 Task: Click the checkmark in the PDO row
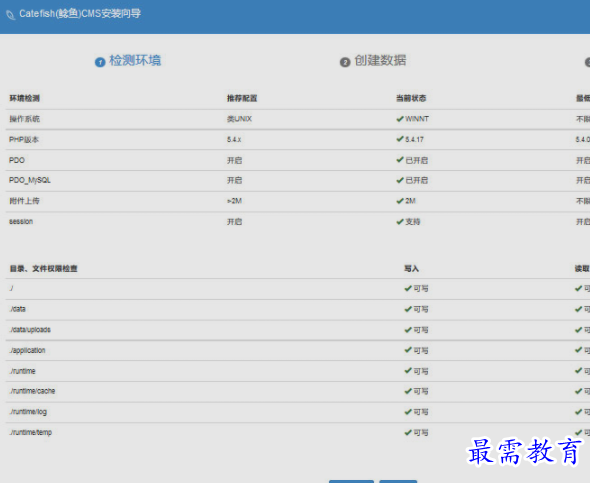pyautogui.click(x=400, y=160)
